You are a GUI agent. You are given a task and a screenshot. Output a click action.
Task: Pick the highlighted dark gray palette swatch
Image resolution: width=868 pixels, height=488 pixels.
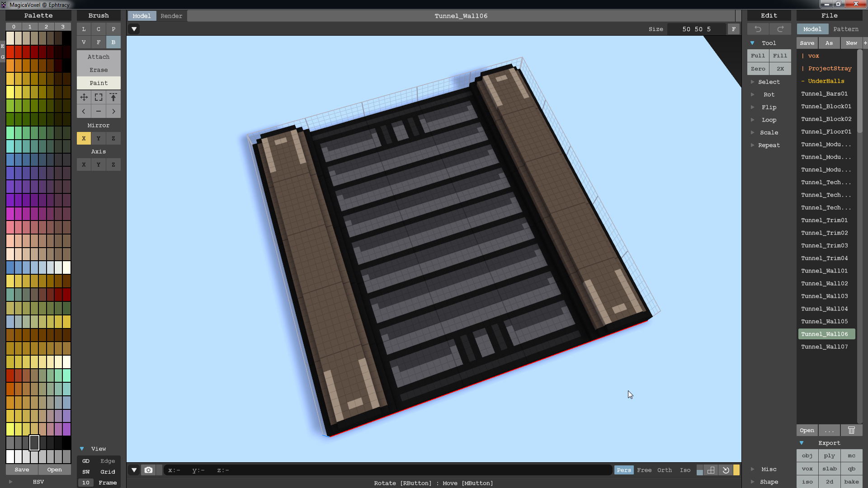[34, 443]
